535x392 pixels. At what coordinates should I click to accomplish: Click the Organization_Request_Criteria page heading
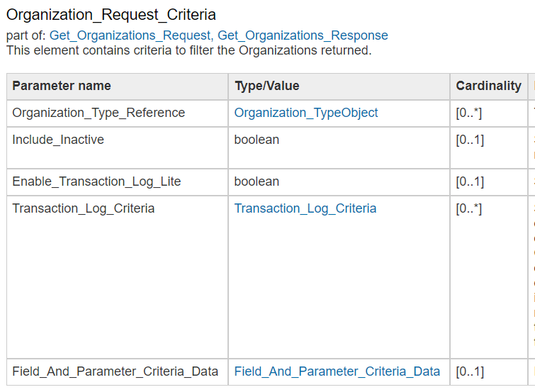point(111,14)
